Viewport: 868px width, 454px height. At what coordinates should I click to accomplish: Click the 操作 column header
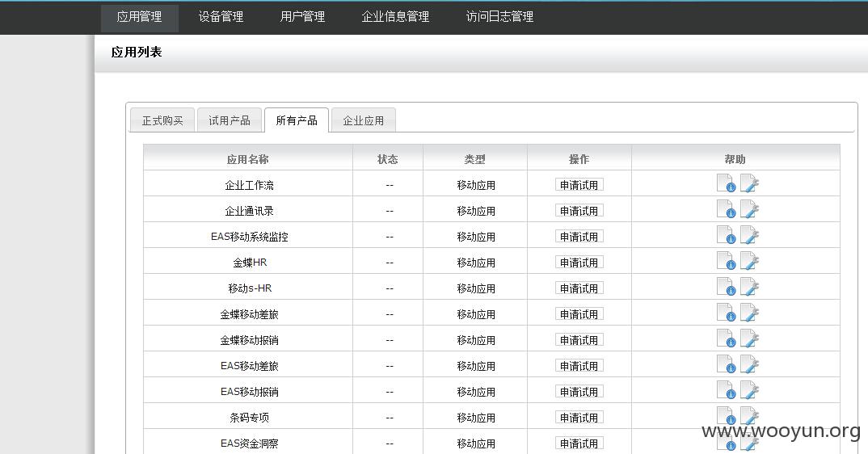(579, 159)
